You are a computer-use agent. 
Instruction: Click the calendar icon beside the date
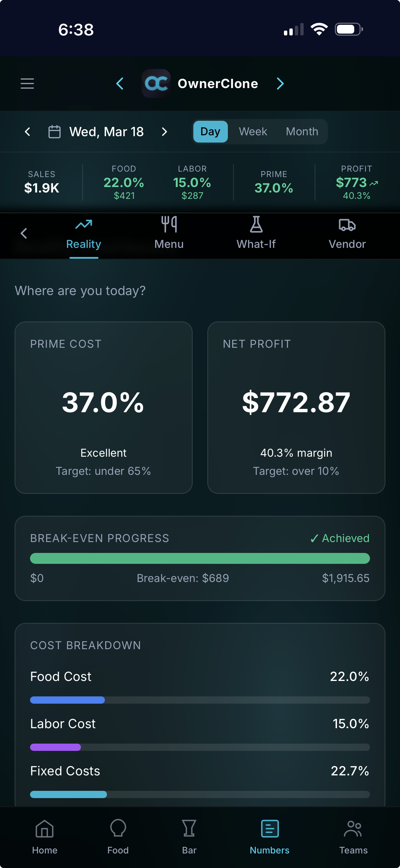55,132
